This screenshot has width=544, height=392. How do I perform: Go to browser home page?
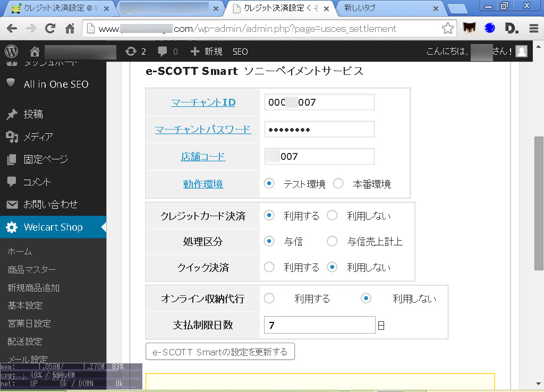[70, 29]
